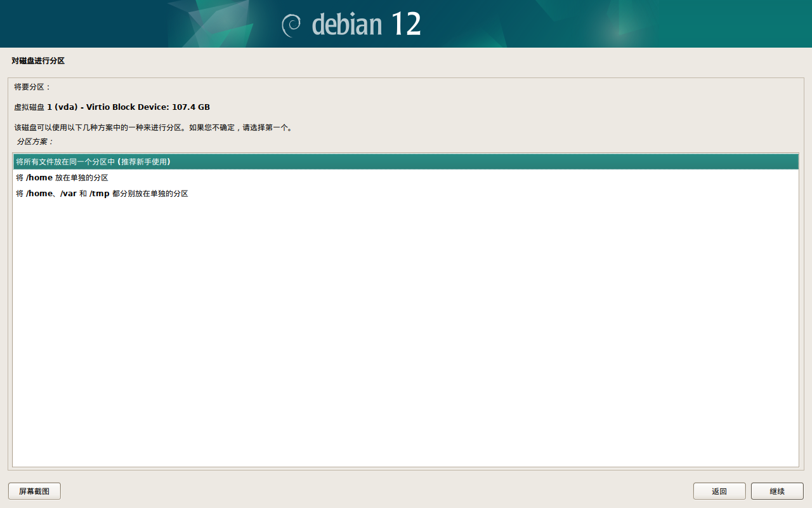The image size is (812, 508).
Task: Click the 返回 (Go Back) button
Action: pos(719,491)
